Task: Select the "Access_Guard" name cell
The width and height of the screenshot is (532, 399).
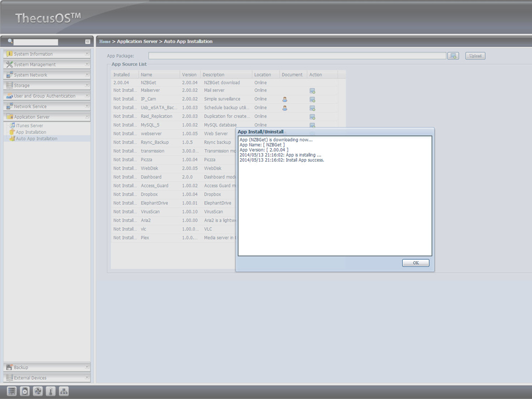Action: tap(155, 186)
